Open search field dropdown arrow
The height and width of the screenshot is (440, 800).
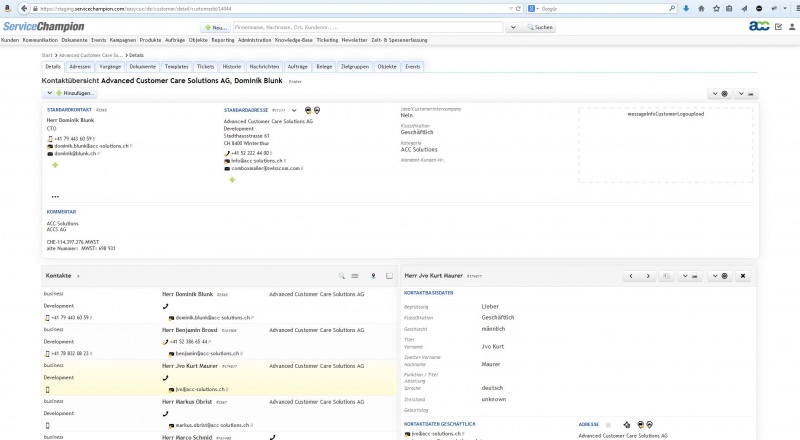(513, 27)
